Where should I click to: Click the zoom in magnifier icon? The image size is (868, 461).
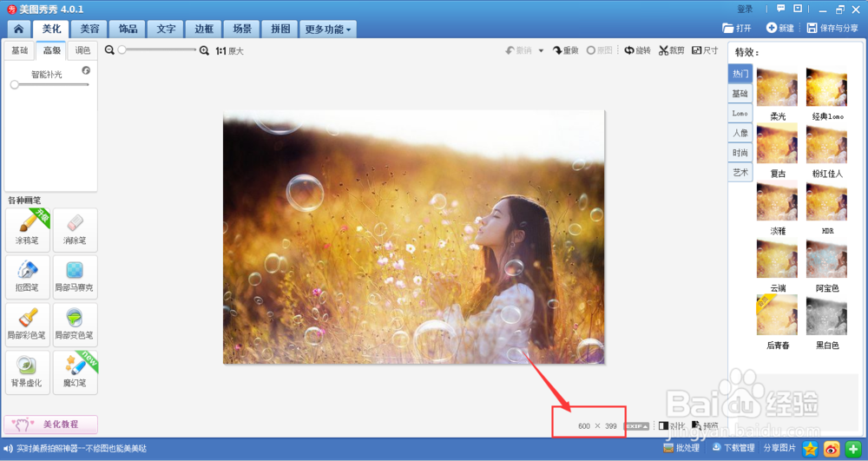click(204, 50)
